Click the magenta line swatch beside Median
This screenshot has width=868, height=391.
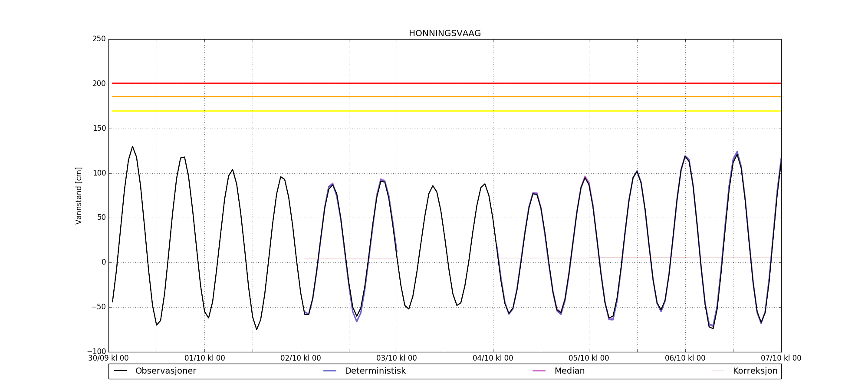[x=539, y=371]
